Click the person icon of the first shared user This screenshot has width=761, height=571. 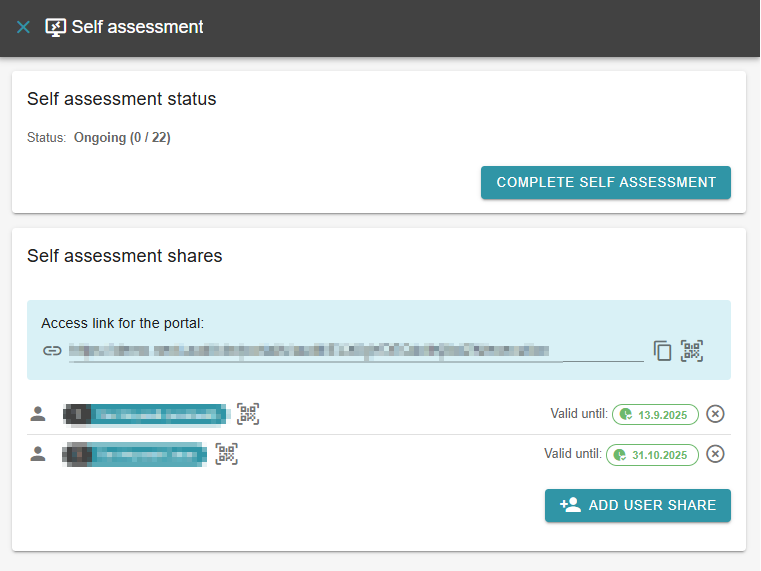tap(38, 414)
